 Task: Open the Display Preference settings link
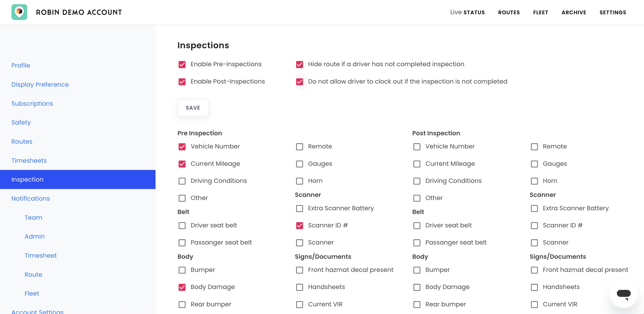(40, 84)
